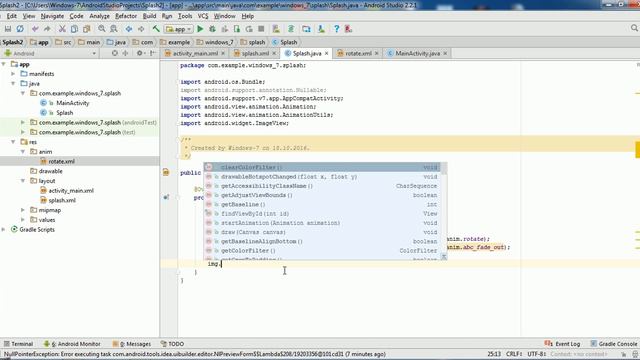This screenshot has width=640, height=360.
Task: Open Find with the magnifier icon
Action: [102, 29]
